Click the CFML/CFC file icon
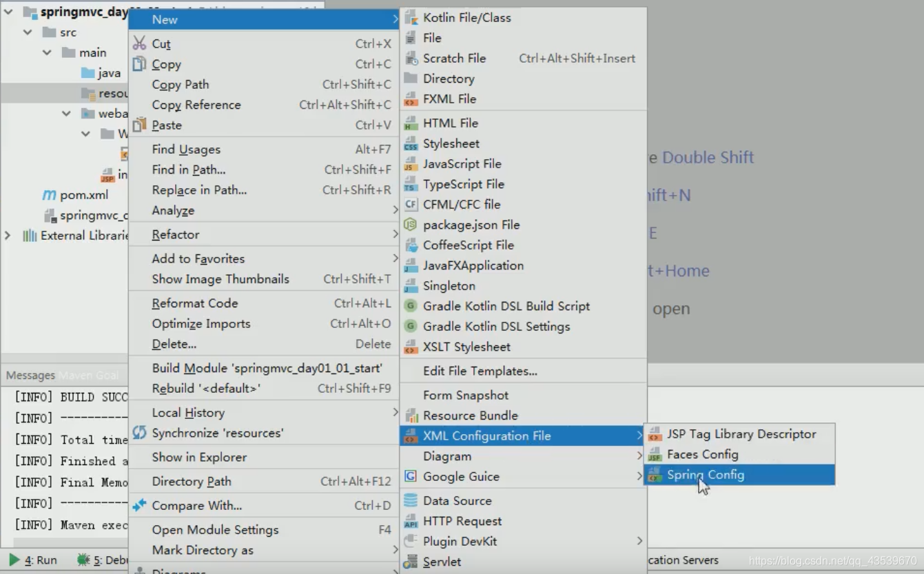Viewport: 924px width, 574px height. point(411,205)
